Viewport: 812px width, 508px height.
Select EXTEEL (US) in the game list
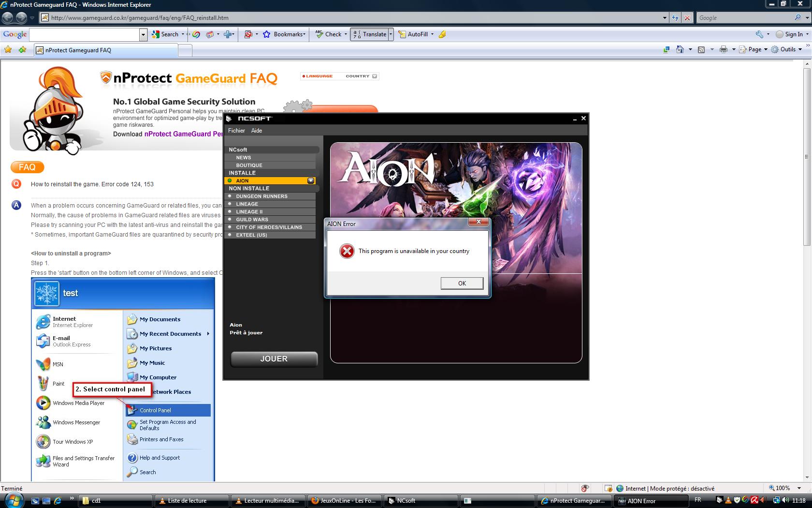click(x=270, y=235)
